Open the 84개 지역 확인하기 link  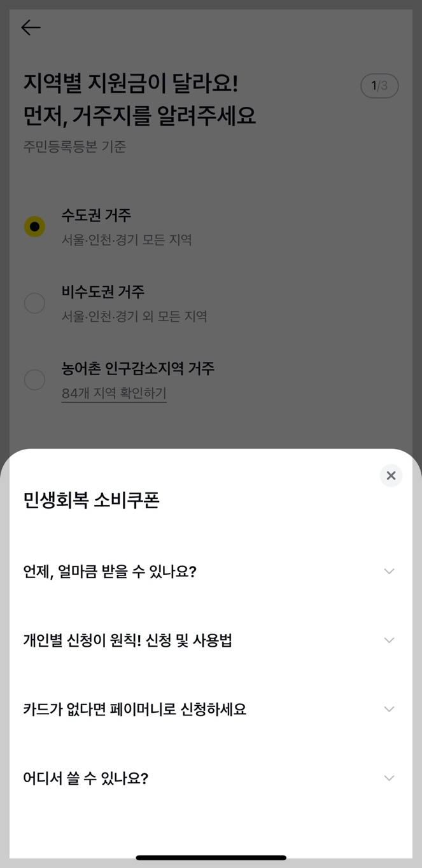115,394
